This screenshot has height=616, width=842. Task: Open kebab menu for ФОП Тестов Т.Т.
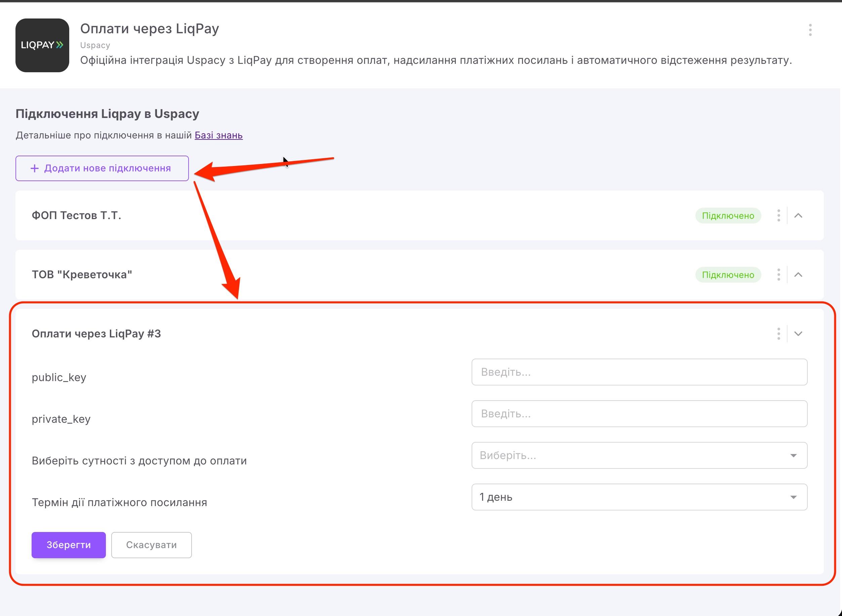click(x=778, y=215)
